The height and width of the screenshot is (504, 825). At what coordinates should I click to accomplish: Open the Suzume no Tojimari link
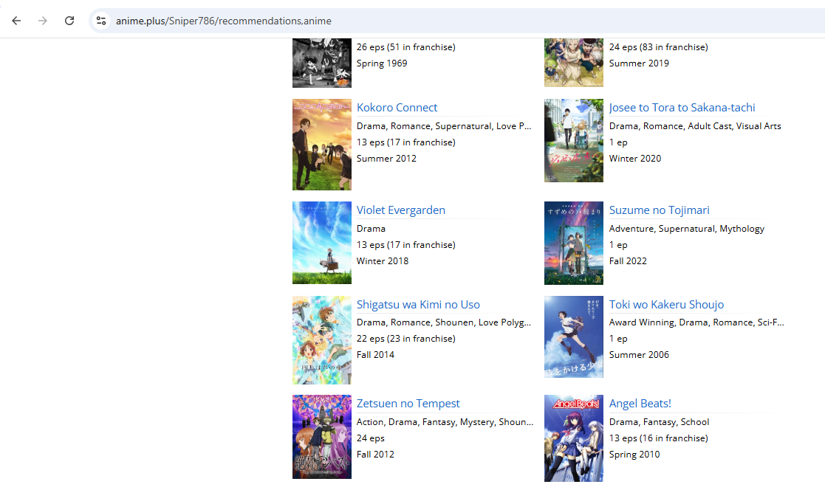659,210
